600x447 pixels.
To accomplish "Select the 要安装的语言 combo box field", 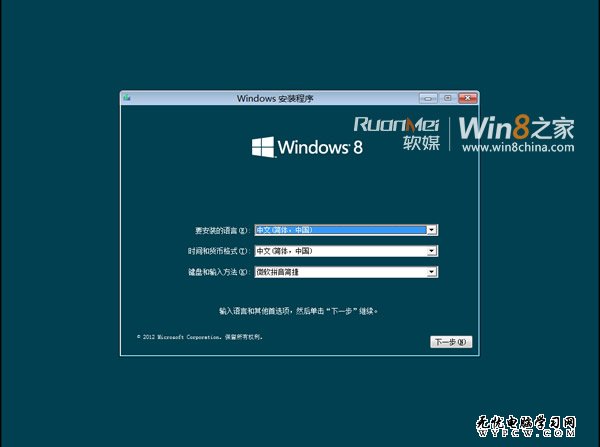I will click(x=346, y=230).
